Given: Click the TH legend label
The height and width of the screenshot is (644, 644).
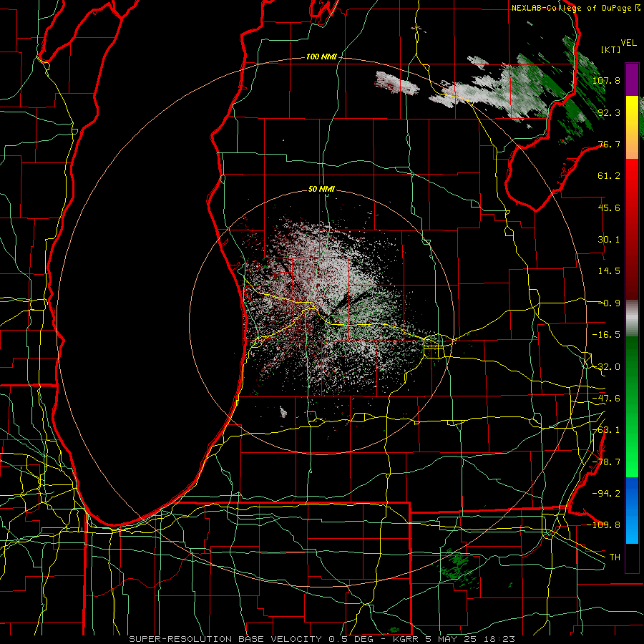Looking at the screenshot, I should pos(615,557).
